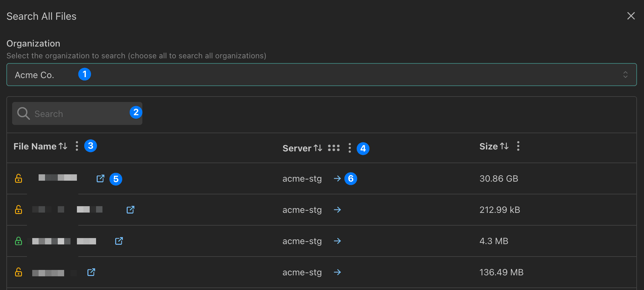Open the 30.86 GB file external link

pyautogui.click(x=100, y=178)
